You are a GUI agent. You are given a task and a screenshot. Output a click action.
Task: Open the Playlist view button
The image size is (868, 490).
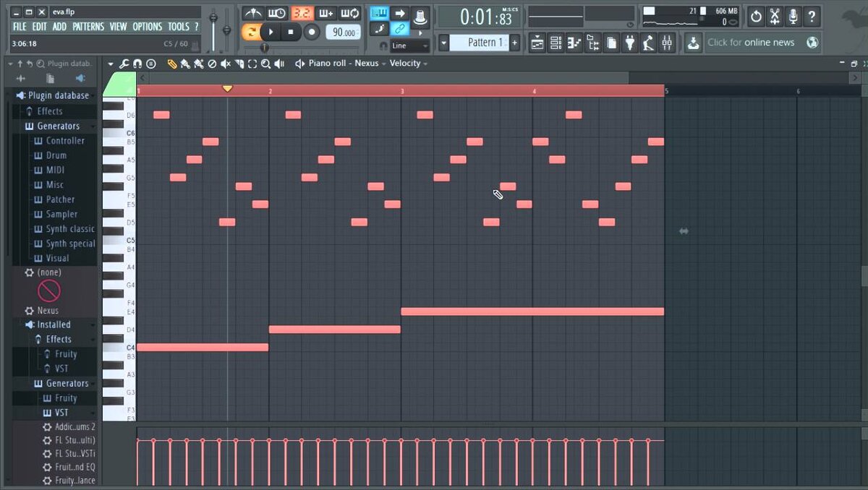tap(537, 43)
